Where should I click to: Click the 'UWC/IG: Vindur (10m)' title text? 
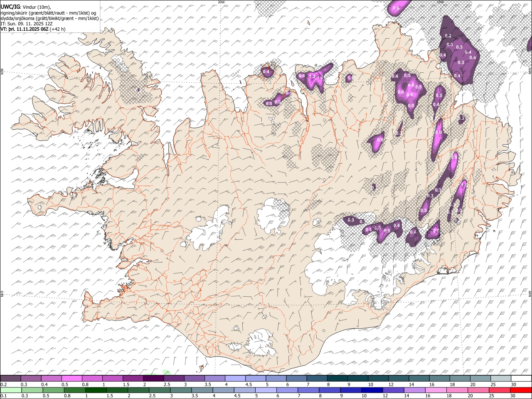[x=26, y=7]
